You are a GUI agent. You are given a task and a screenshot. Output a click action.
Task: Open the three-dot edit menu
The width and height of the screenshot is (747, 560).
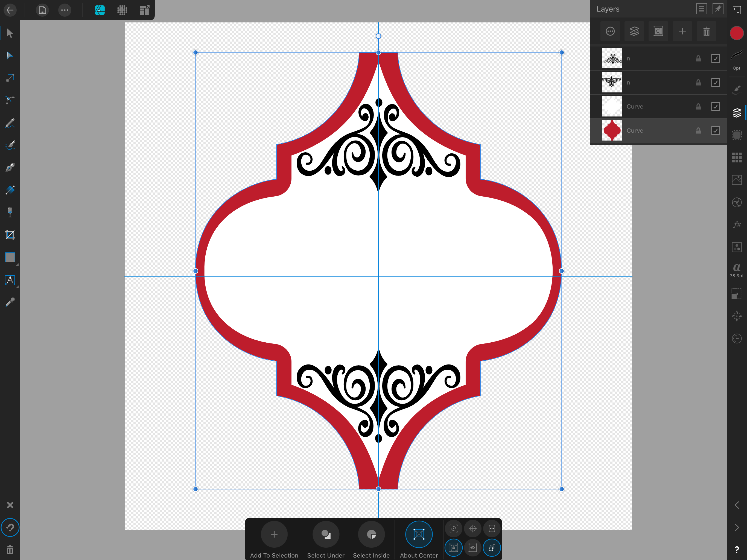[x=65, y=10]
